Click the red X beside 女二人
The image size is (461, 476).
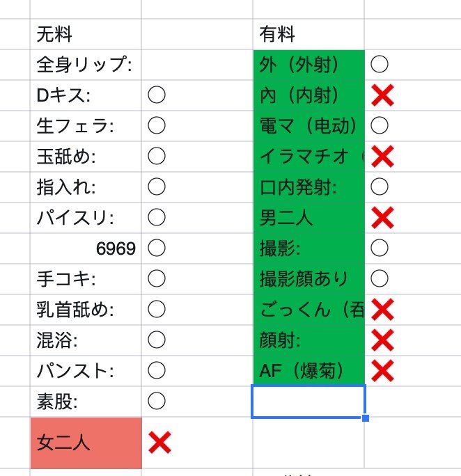point(159,443)
